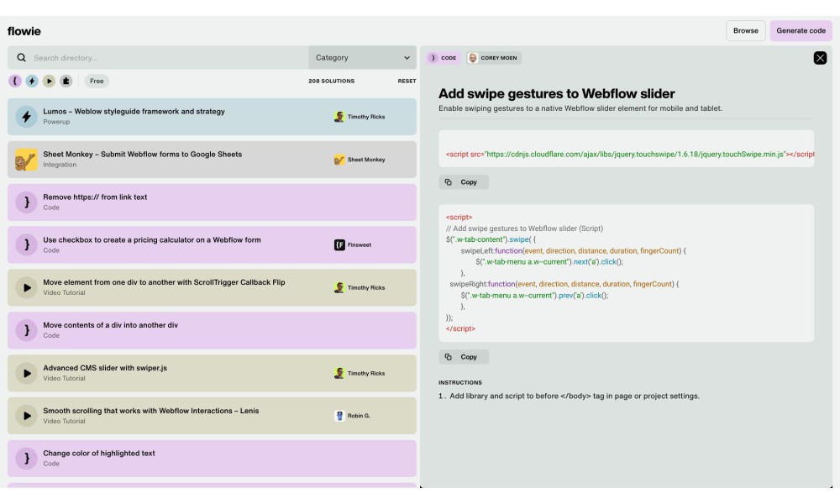
Task: Click play icon on Smooth scrolling Lenis row
Action: point(26,416)
